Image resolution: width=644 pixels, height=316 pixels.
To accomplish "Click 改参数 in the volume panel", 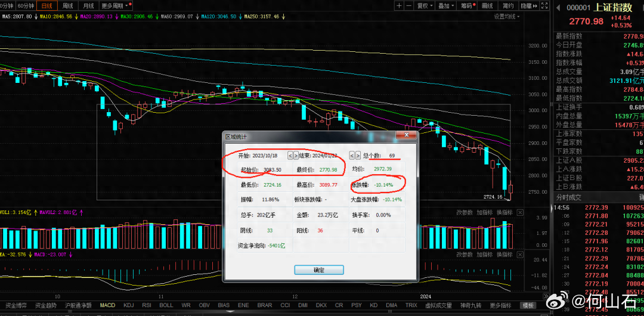I will [465, 212].
